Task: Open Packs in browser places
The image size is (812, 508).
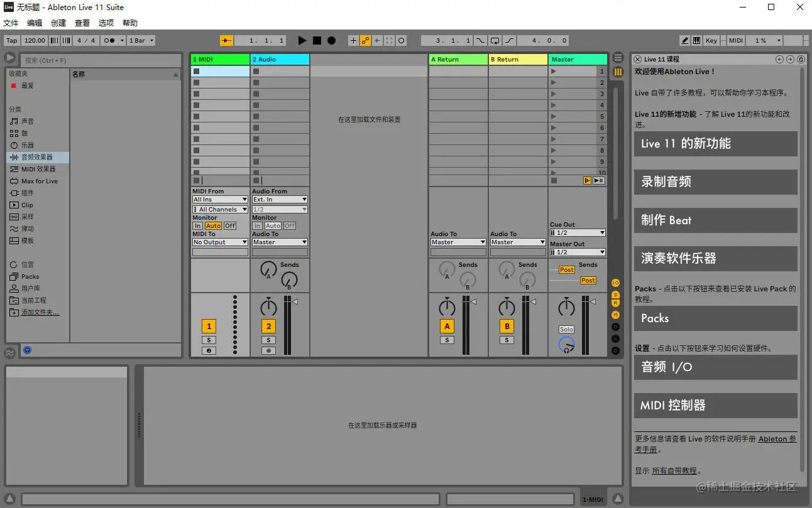Action: [37, 276]
